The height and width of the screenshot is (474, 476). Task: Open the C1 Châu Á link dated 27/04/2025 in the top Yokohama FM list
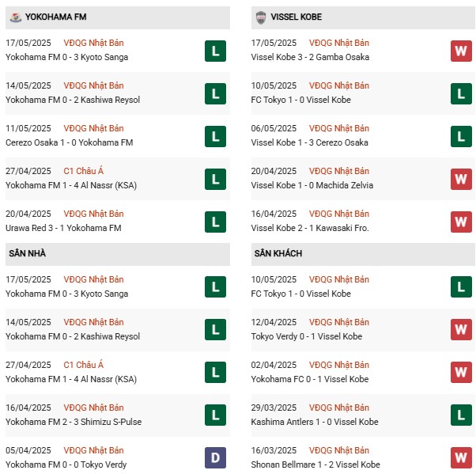[x=84, y=171]
